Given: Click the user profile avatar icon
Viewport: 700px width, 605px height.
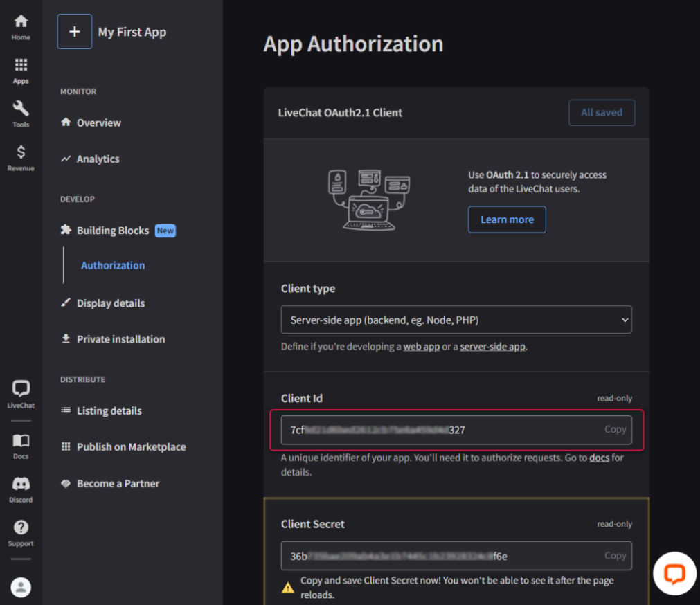Looking at the screenshot, I should 21,588.
